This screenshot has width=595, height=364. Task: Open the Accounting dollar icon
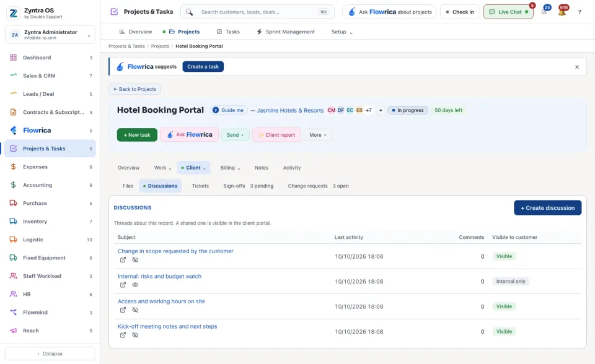[x=13, y=185]
